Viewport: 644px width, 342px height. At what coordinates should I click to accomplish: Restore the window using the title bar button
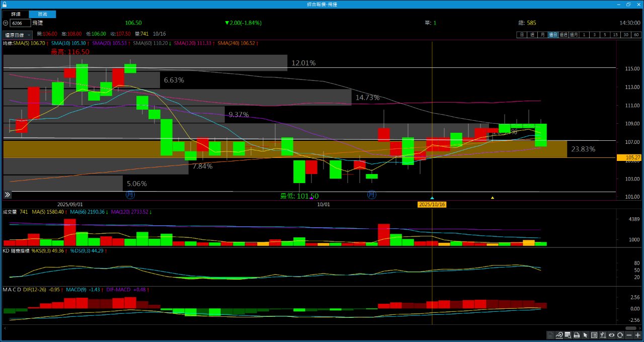(628, 4)
